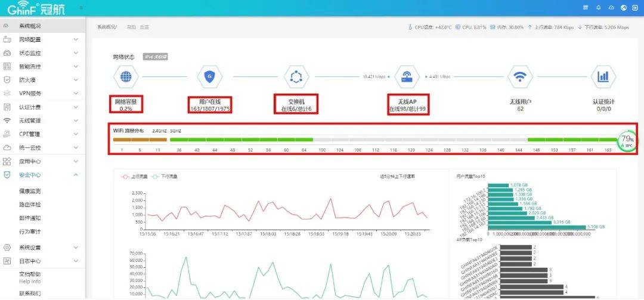644x300 pixels.
Task: Click the CPU温度 +42.0°C status
Action: click(x=429, y=27)
